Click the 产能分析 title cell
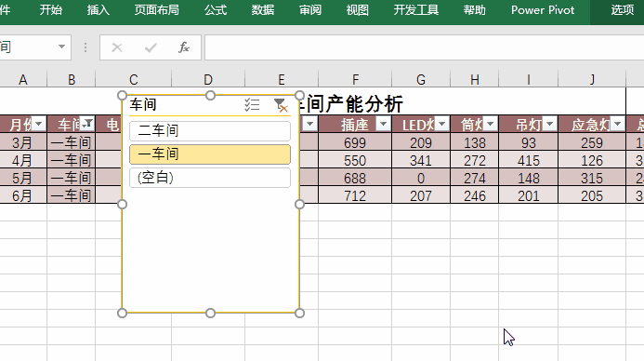Viewport: 644px width, 361px height. [353, 103]
